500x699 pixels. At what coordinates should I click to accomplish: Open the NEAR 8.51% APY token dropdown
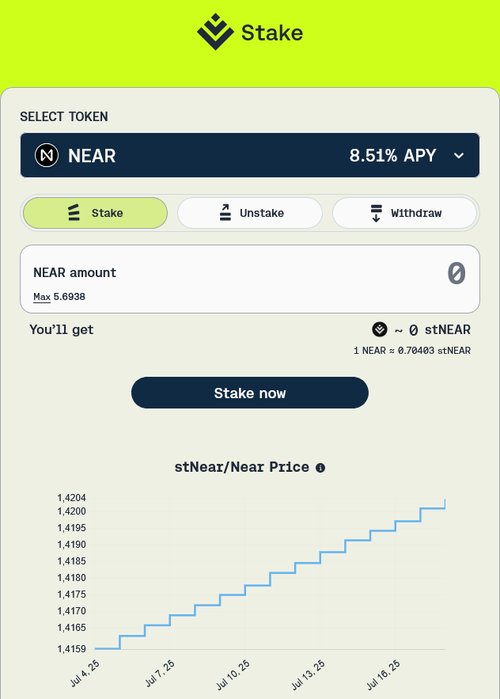point(250,155)
